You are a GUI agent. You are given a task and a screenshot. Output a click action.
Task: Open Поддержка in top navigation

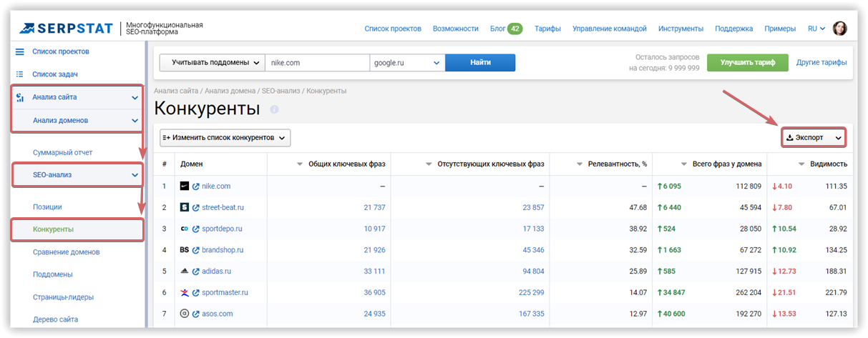point(733,29)
